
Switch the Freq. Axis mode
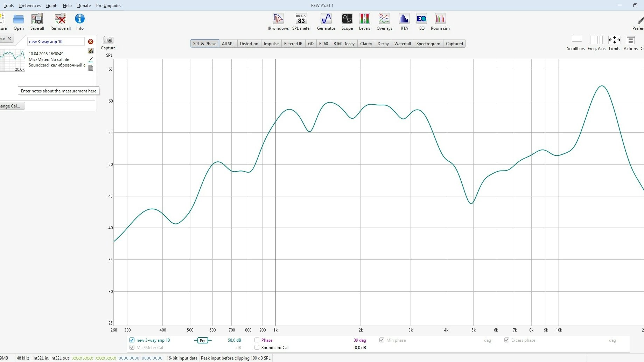coord(596,43)
